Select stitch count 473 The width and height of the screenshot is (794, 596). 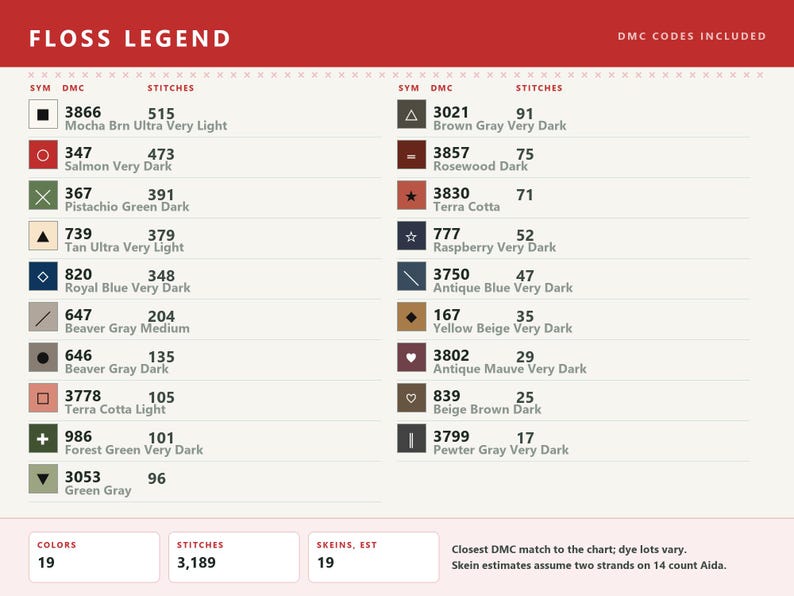(x=161, y=154)
